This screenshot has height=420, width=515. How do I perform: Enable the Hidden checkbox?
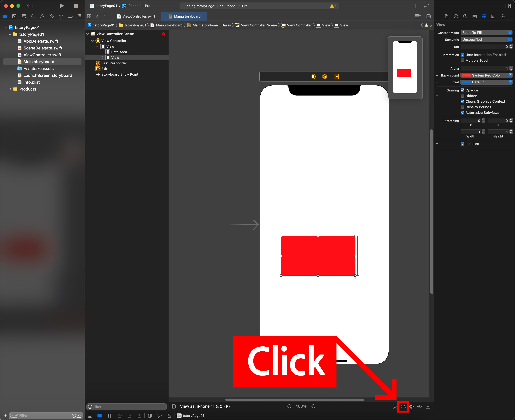click(x=462, y=96)
